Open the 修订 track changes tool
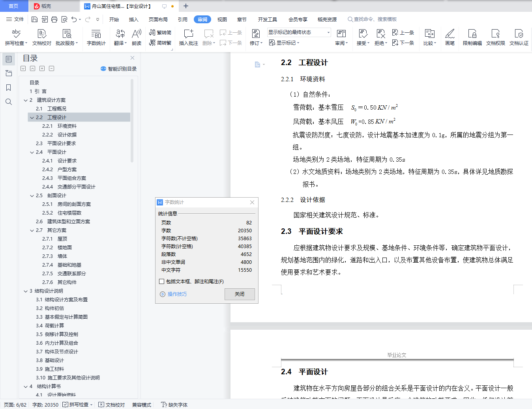The image size is (532, 409). [256, 37]
